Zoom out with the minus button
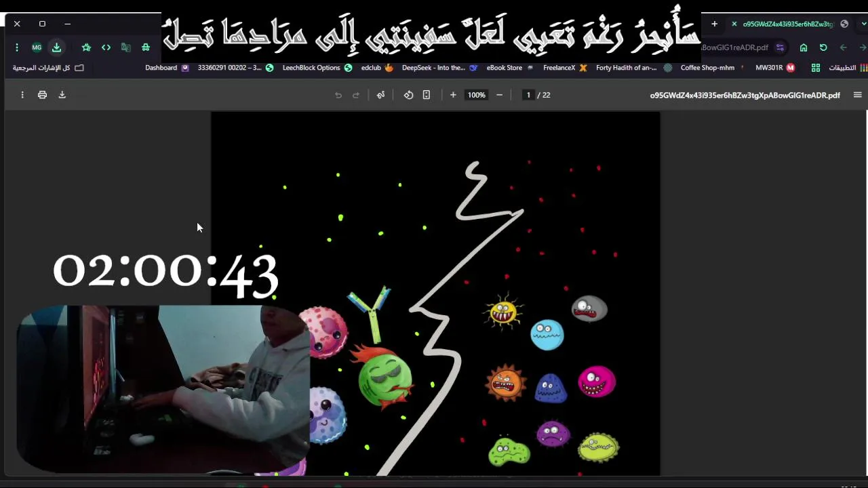Image resolution: width=868 pixels, height=488 pixels. (499, 95)
